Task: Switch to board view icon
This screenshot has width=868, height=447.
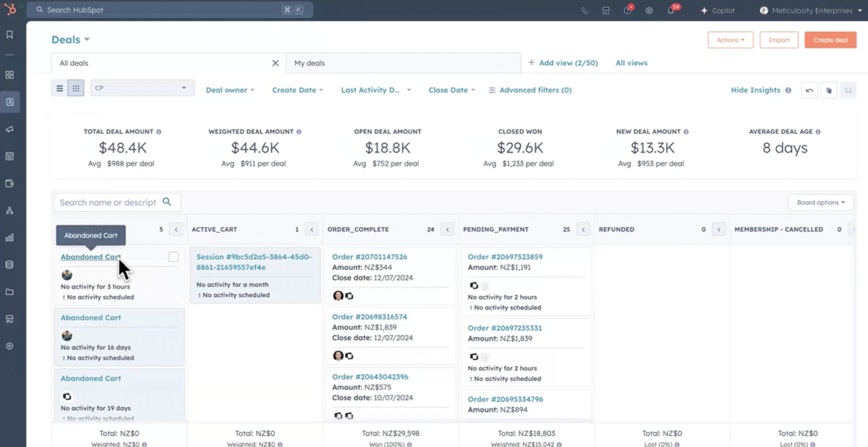Action: (75, 88)
